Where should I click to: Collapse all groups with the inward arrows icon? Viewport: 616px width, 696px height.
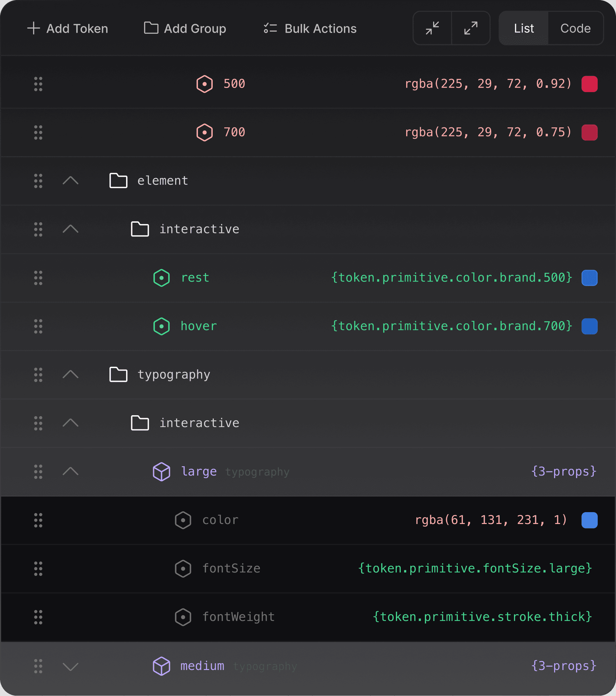point(432,28)
